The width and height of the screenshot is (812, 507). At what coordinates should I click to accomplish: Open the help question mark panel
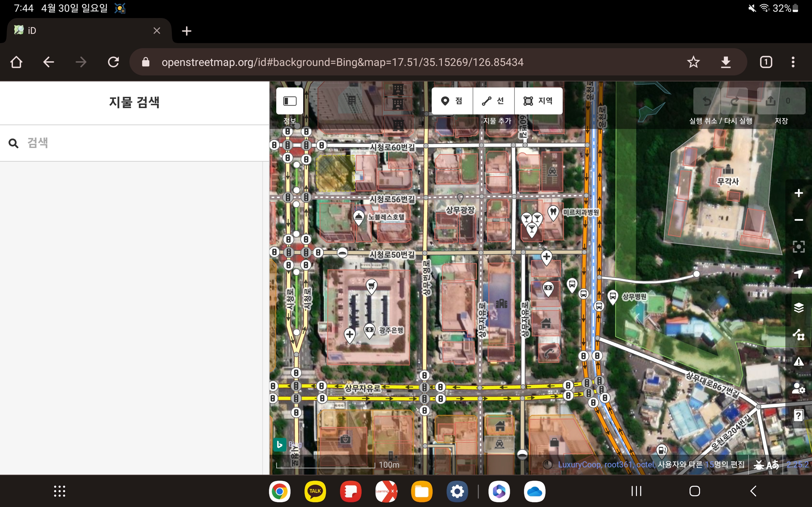pyautogui.click(x=799, y=415)
